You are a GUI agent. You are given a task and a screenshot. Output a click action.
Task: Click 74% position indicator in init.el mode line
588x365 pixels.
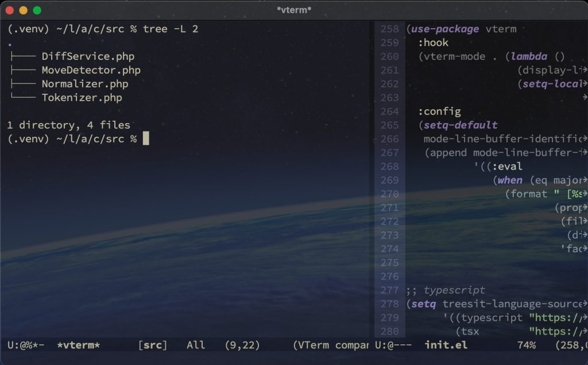point(527,345)
